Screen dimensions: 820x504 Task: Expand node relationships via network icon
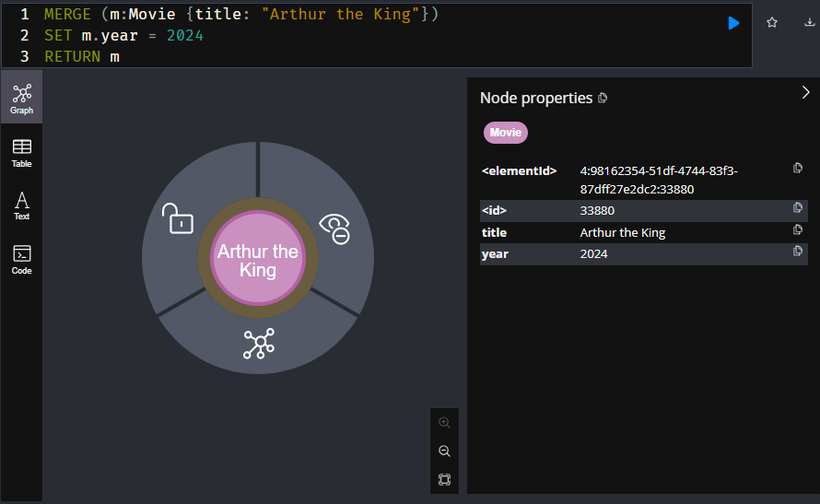tap(259, 344)
